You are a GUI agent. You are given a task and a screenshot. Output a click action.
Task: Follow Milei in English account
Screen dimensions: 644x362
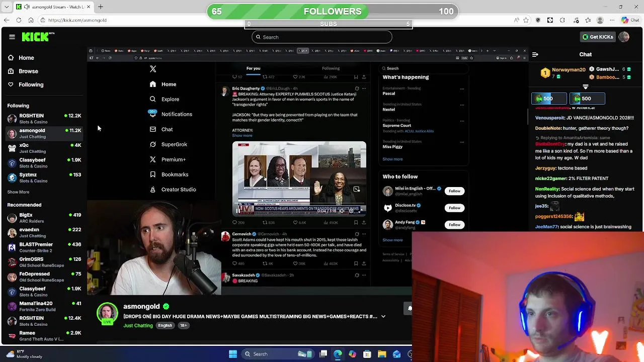coord(454,191)
